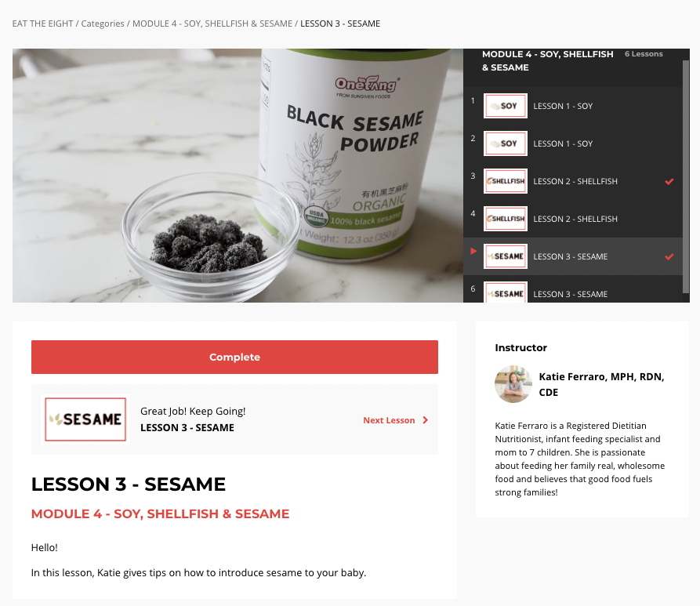
Task: Click the chevron arrow beside Next Lesson
Action: [x=425, y=420]
